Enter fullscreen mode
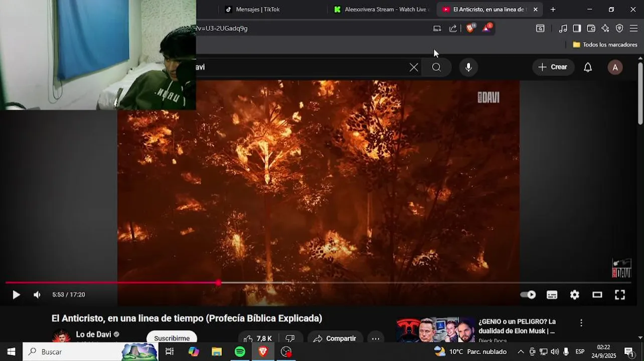The height and width of the screenshot is (361, 644). point(620,295)
